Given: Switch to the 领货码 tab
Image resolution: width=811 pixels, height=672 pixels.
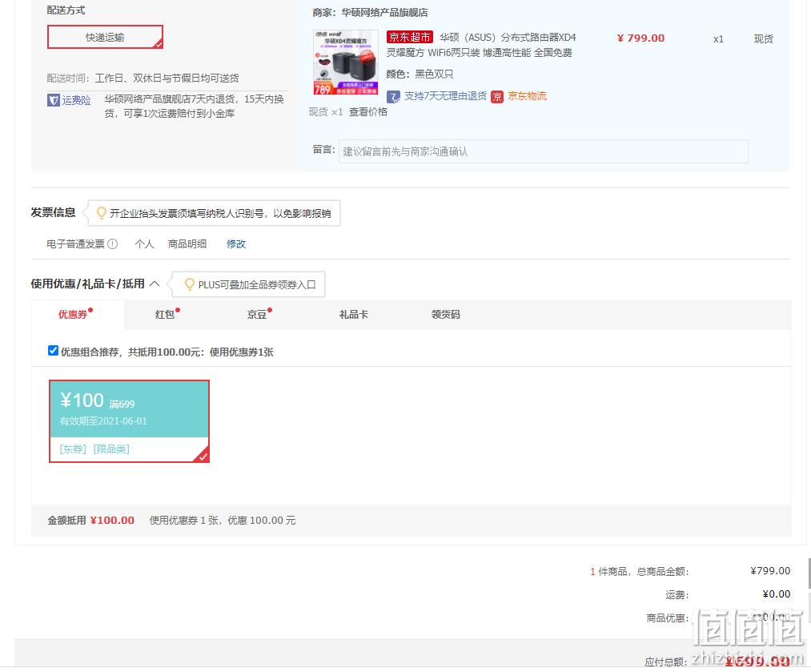Looking at the screenshot, I should pyautogui.click(x=445, y=315).
